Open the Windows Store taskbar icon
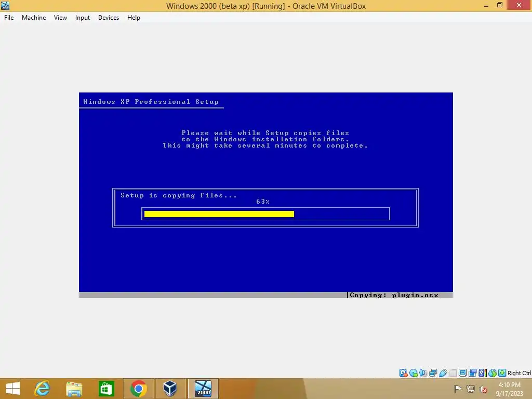 (x=106, y=389)
